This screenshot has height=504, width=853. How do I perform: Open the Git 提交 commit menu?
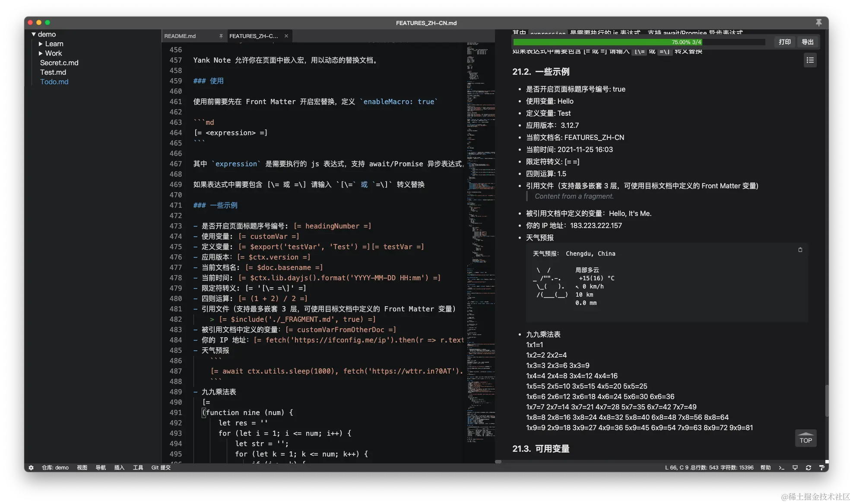coord(161,468)
